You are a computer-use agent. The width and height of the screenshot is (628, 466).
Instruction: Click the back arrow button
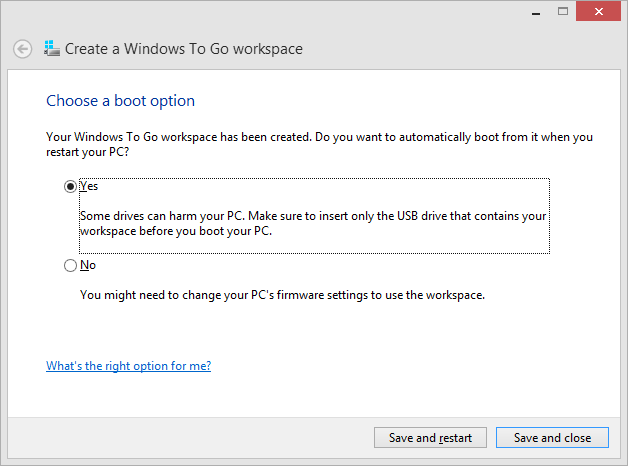tap(22, 49)
